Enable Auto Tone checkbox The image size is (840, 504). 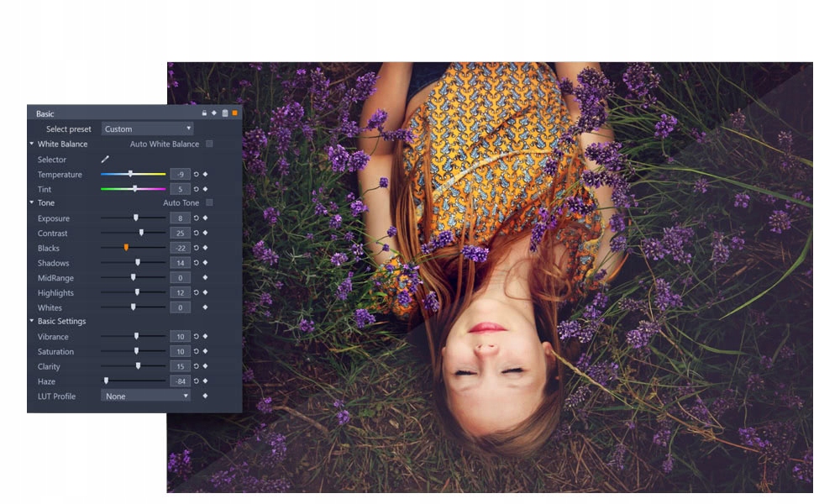tap(209, 203)
